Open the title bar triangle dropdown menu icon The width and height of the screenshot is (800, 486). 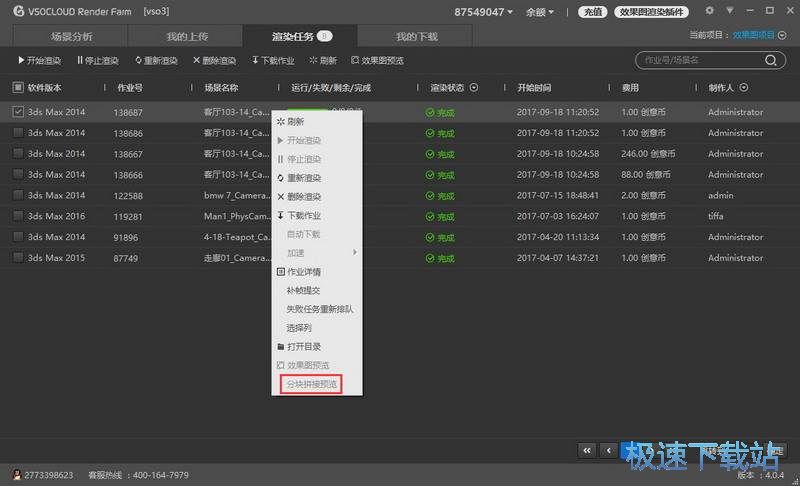point(730,11)
